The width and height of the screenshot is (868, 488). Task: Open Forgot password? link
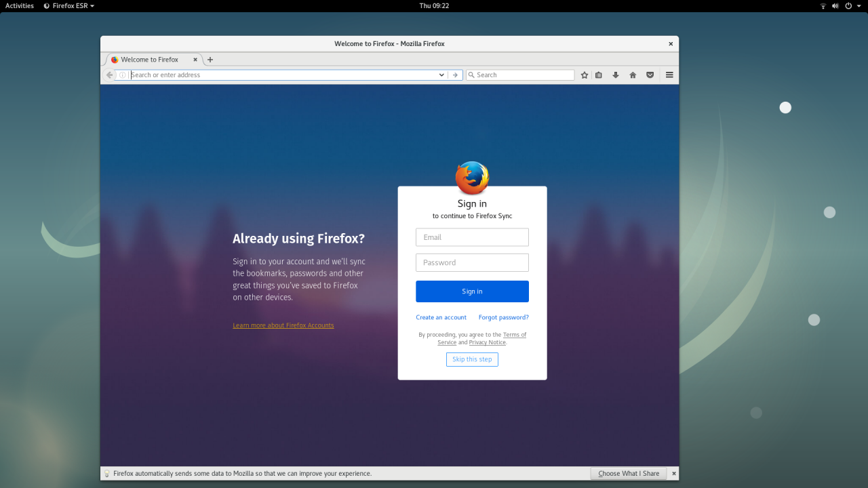(x=504, y=317)
